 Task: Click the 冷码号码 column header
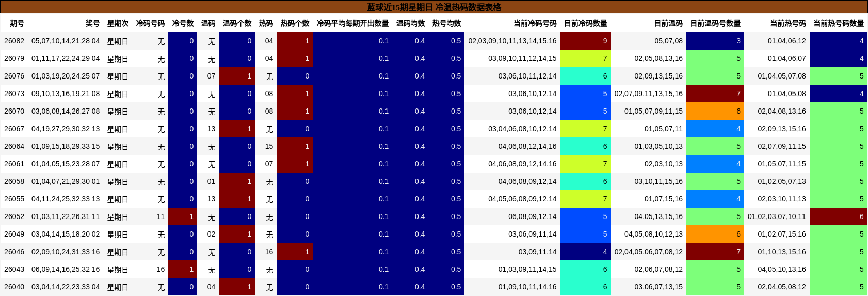[150, 23]
